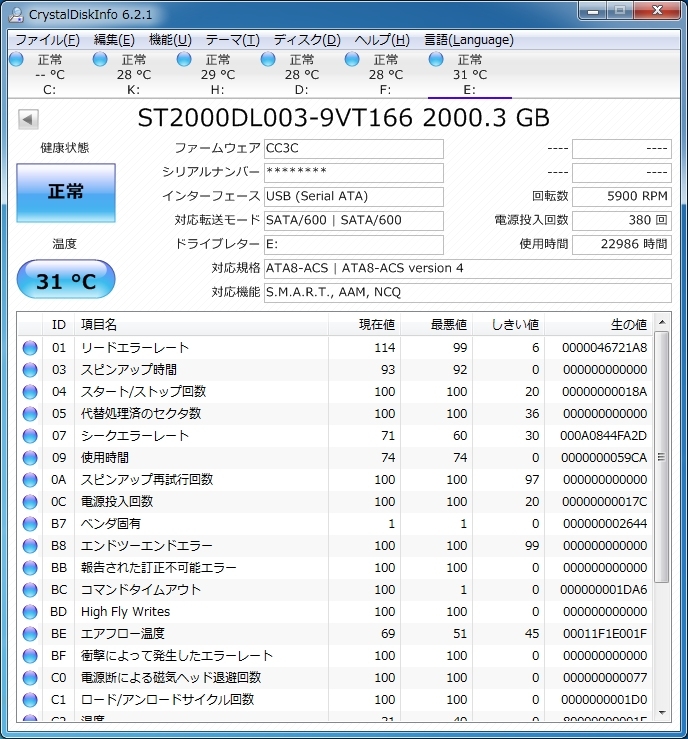Click the ID column header
The width and height of the screenshot is (688, 739).
click(58, 325)
